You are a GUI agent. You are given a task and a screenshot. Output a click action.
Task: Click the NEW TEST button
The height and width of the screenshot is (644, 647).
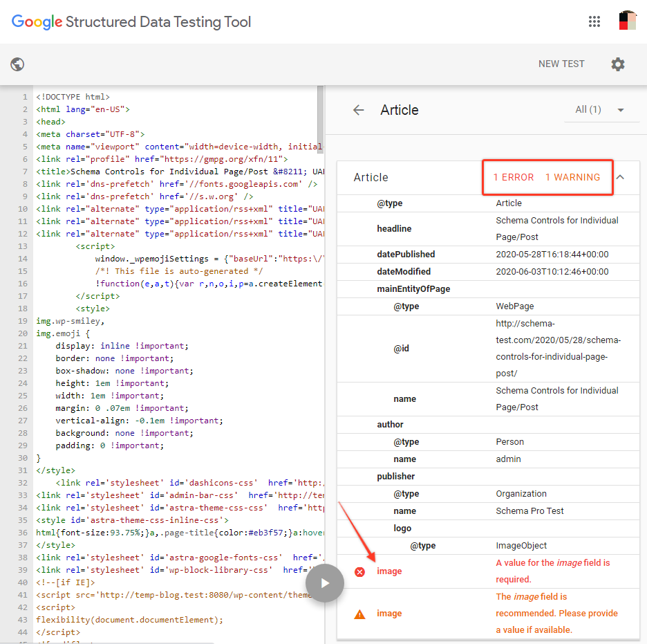[x=561, y=64]
